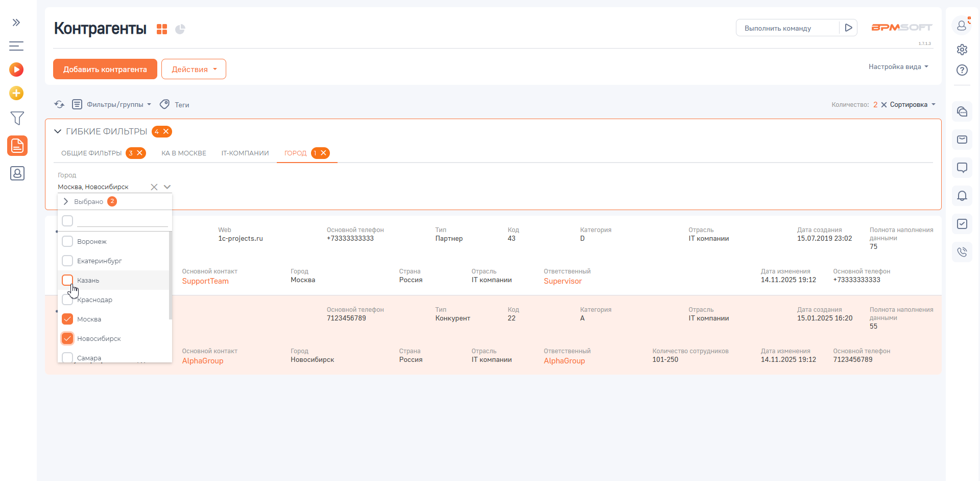The width and height of the screenshot is (980, 481).
Task: Expand the Выбрано selected items group
Action: (x=66, y=201)
